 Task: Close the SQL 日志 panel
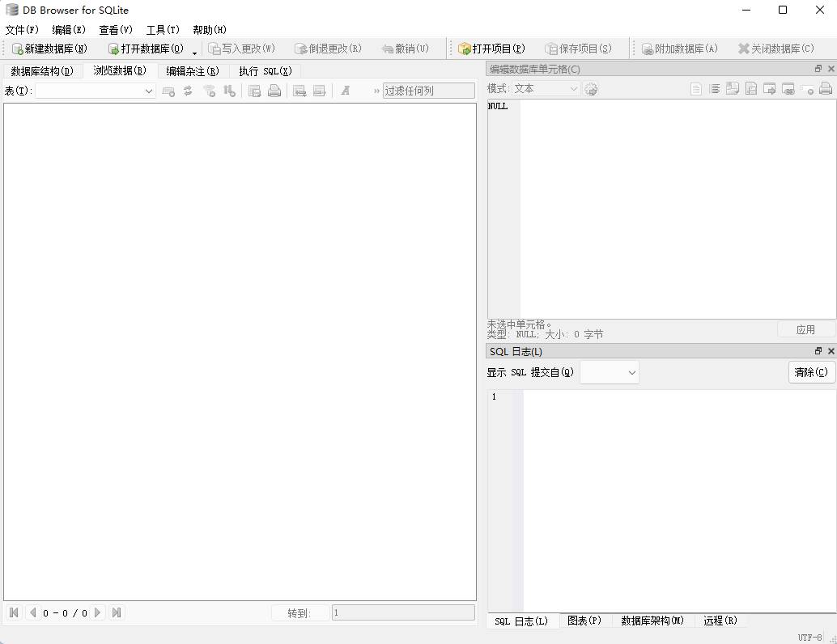click(831, 350)
